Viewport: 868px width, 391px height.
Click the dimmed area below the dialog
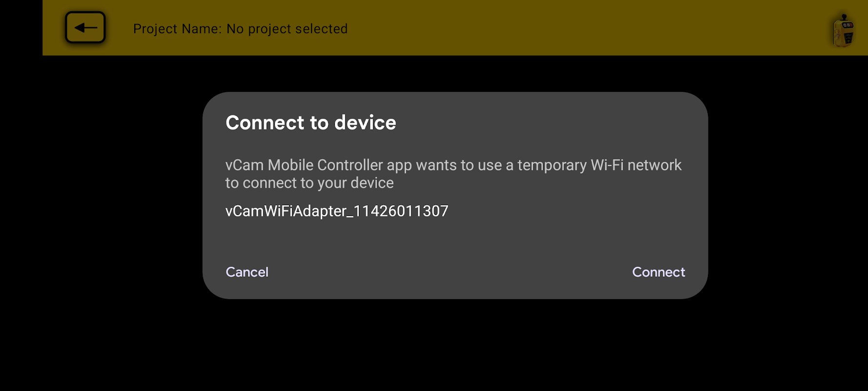[x=455, y=345]
